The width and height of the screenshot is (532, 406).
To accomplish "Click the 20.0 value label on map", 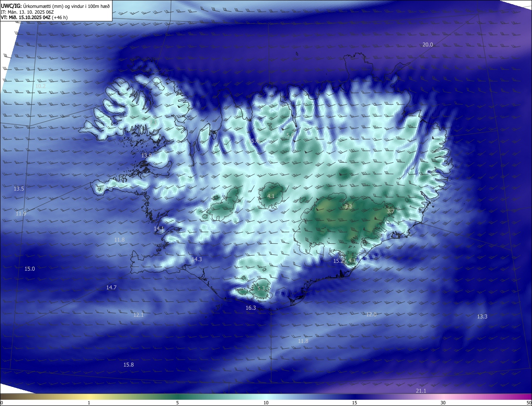I will pyautogui.click(x=428, y=45).
